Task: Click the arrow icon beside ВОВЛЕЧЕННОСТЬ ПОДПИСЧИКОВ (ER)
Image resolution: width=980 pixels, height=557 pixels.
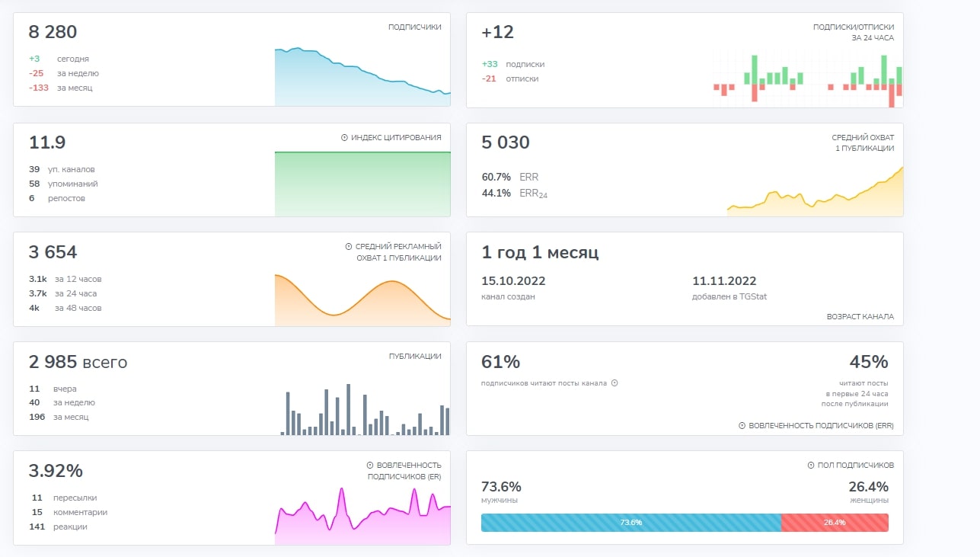Action: point(370,466)
